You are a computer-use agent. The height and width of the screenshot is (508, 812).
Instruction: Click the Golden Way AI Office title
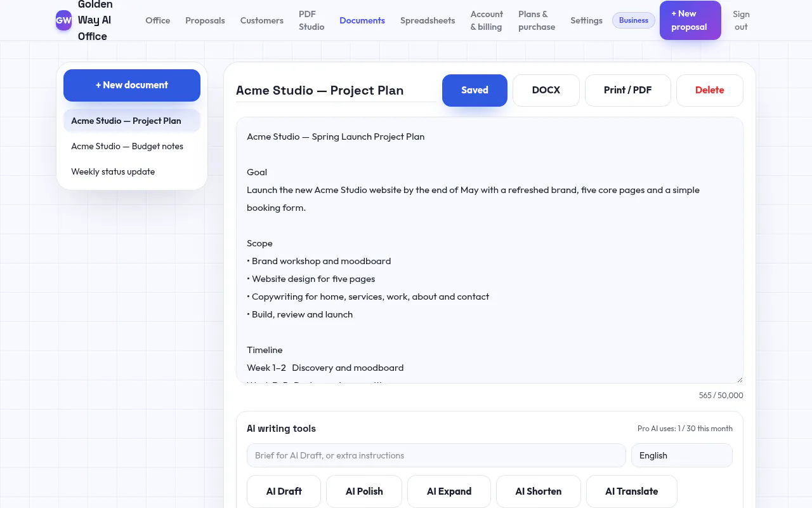(95, 20)
